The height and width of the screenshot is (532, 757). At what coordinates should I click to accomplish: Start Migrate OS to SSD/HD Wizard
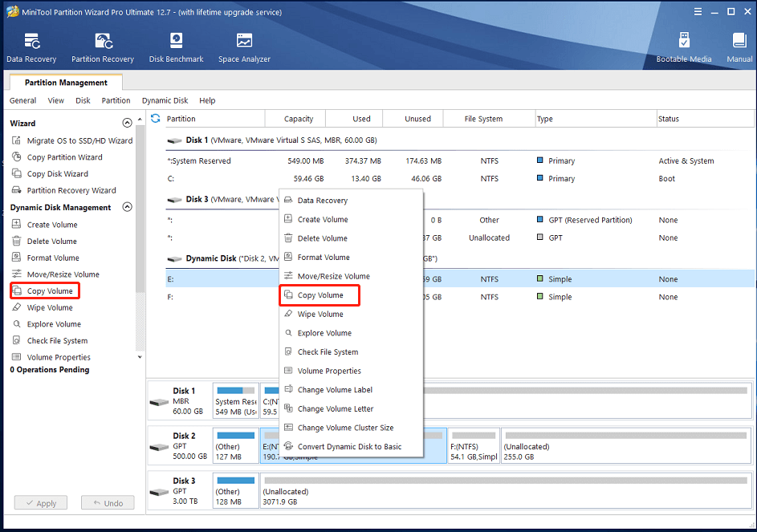(72, 140)
